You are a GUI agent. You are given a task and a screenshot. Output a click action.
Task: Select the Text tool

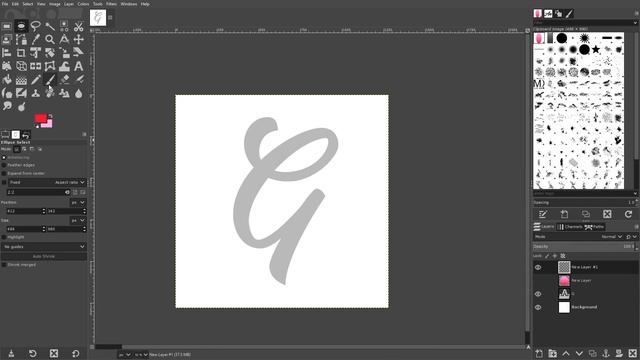(78, 66)
